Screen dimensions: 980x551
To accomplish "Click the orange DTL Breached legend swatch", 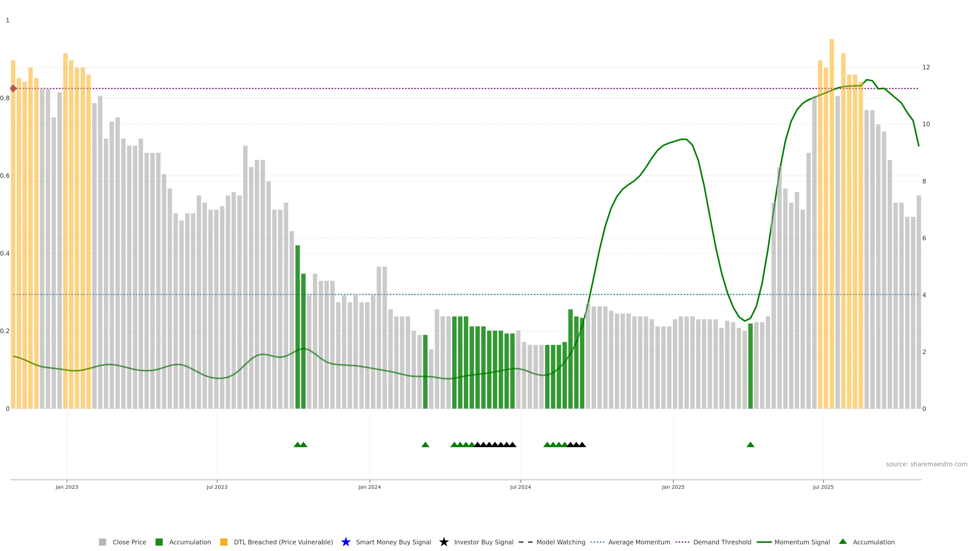I will click(224, 542).
